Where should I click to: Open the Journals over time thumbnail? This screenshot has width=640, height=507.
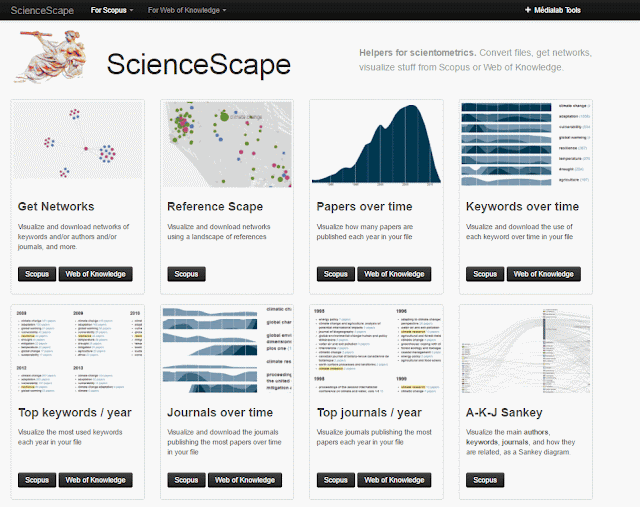227,350
